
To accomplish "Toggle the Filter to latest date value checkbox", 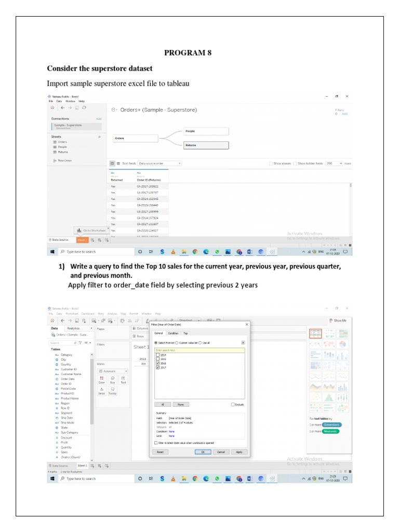I will (156, 443).
